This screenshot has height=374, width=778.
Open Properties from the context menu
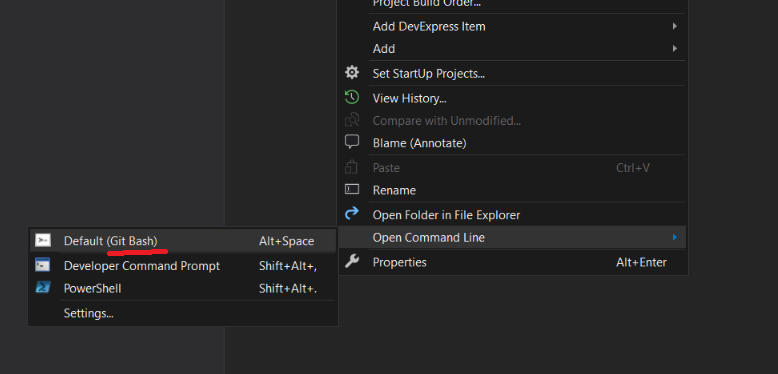click(512, 262)
